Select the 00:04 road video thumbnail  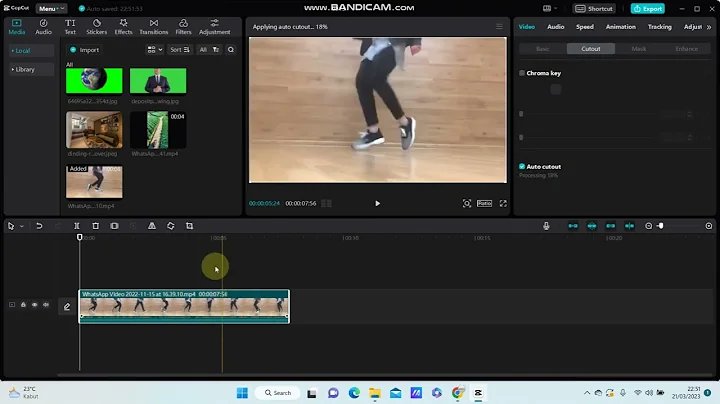pos(158,129)
